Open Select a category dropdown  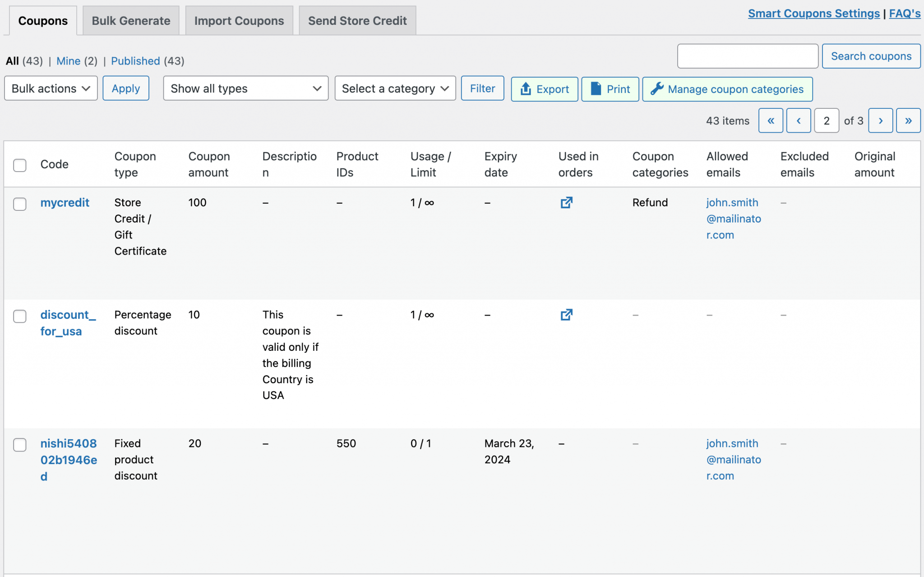point(395,88)
